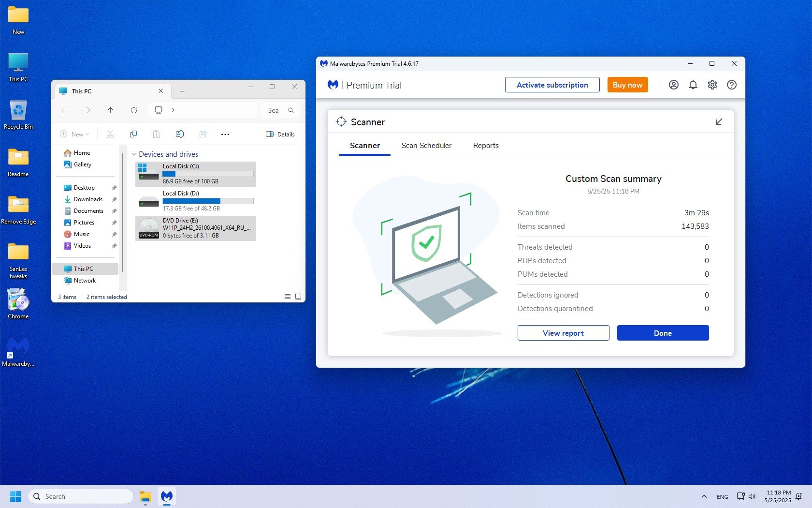Open Malwarebytes account profile icon
Screen dimensions: 812x508
point(673,85)
